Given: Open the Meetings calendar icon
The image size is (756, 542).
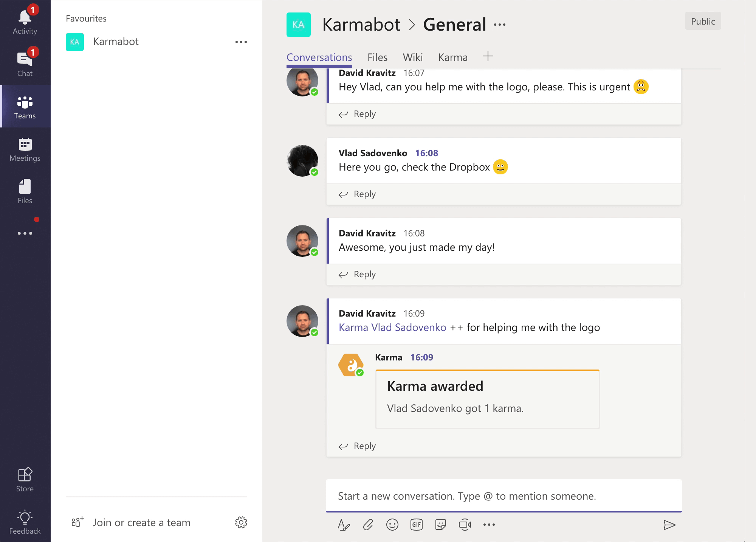Looking at the screenshot, I should 26,145.
